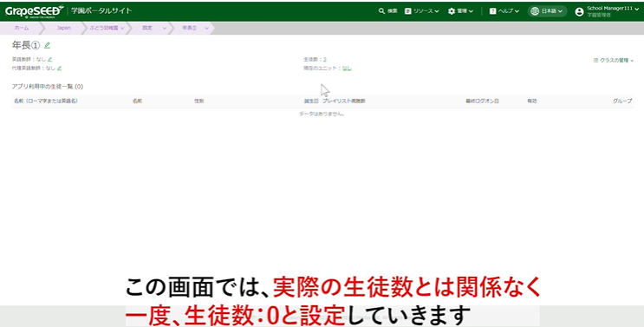
Task: Open the 検索 search text
Action: [393, 11]
